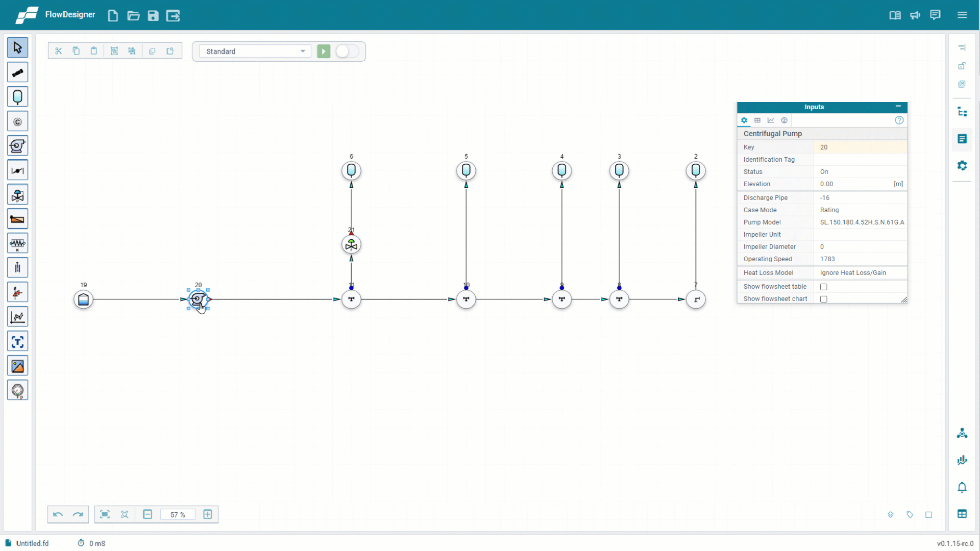The height and width of the screenshot is (551, 980).
Task: Switch to the table tab in Inputs panel
Action: pos(757,120)
